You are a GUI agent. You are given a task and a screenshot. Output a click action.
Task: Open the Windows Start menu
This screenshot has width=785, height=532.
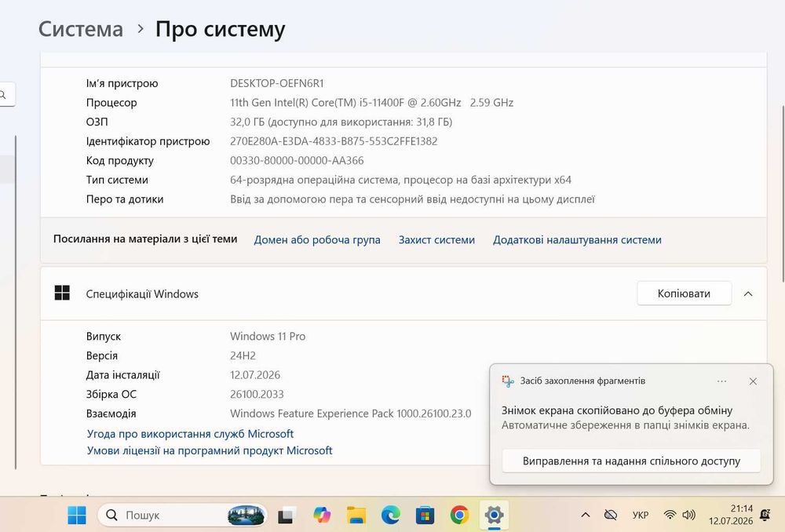pyautogui.click(x=77, y=515)
